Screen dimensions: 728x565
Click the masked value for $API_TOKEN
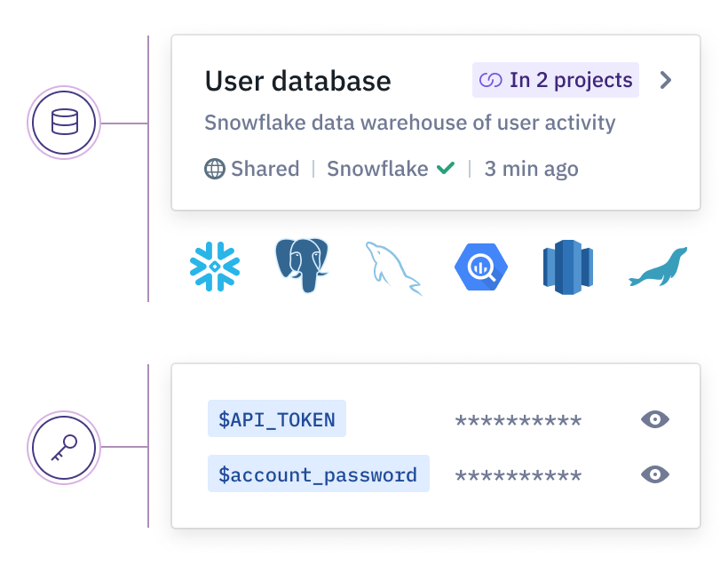[518, 420]
